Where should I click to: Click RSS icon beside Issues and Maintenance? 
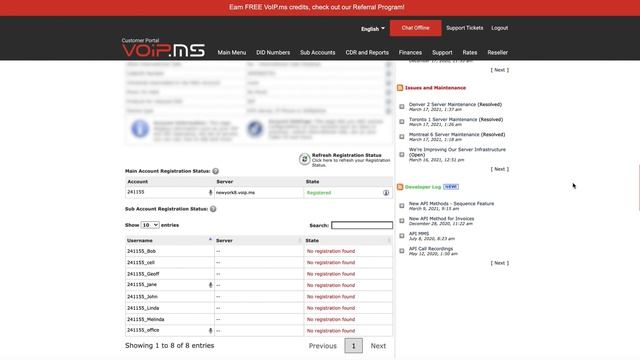tap(400, 88)
